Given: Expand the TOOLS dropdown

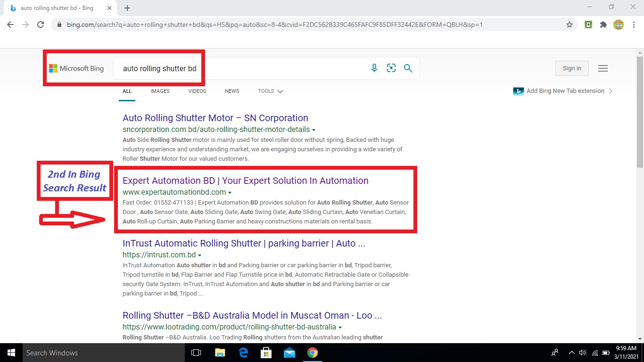Looking at the screenshot, I should (x=271, y=91).
